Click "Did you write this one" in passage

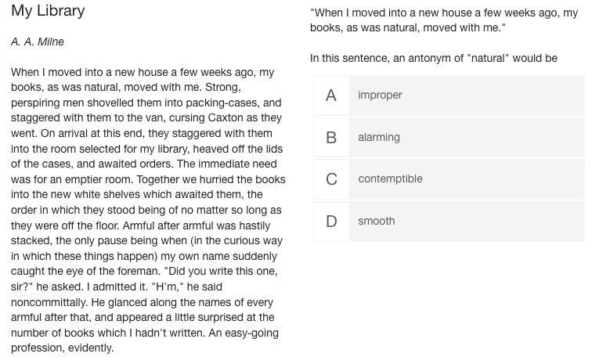pos(222,271)
